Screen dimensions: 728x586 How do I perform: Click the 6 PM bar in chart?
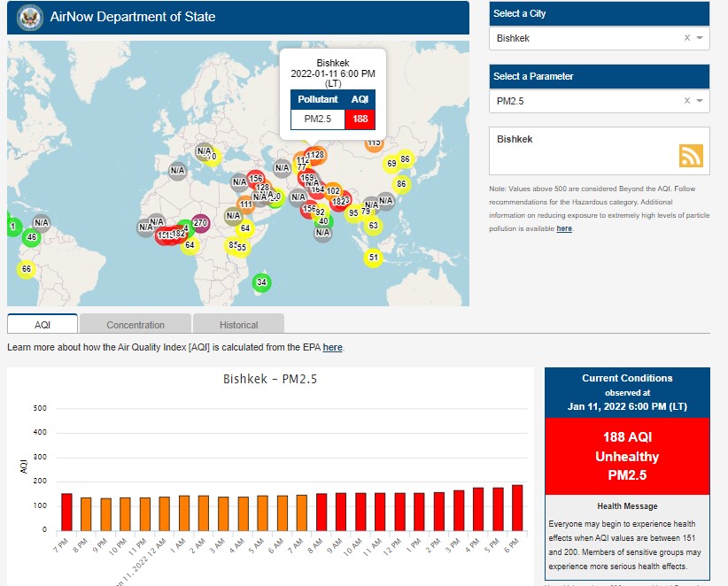(x=516, y=507)
